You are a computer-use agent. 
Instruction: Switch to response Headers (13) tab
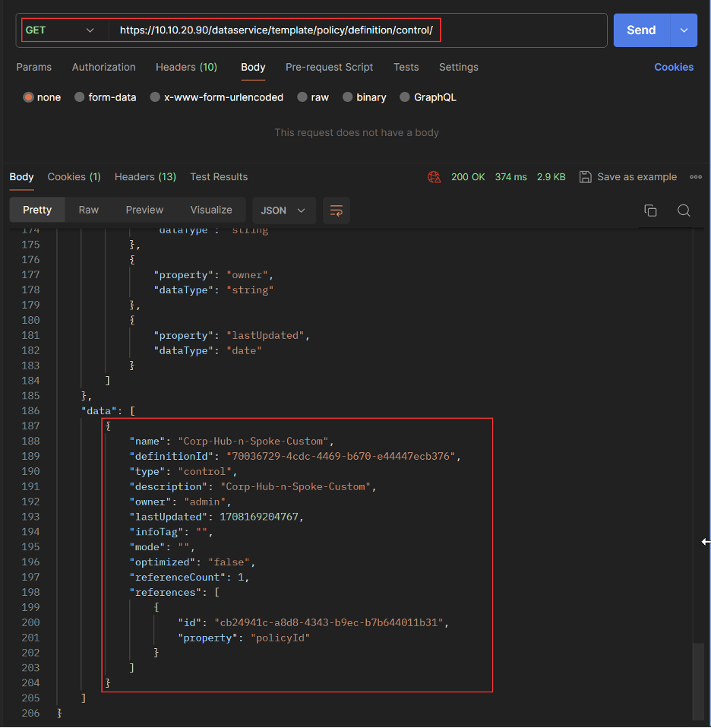tap(145, 177)
